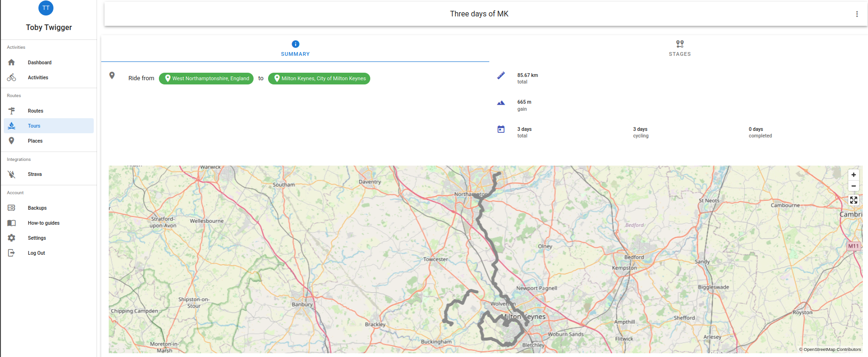Image resolution: width=868 pixels, height=357 pixels.
Task: Click Bedford on the map
Action: pos(634,257)
